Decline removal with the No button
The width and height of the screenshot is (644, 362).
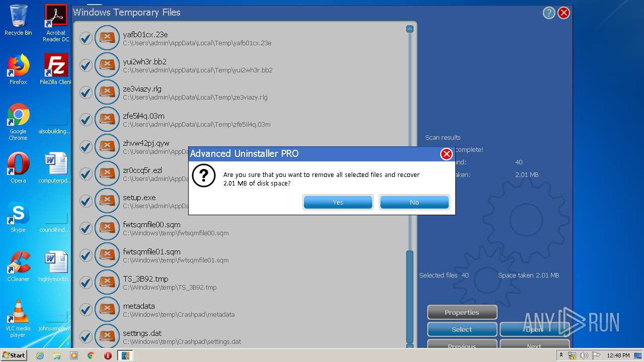coord(414,202)
